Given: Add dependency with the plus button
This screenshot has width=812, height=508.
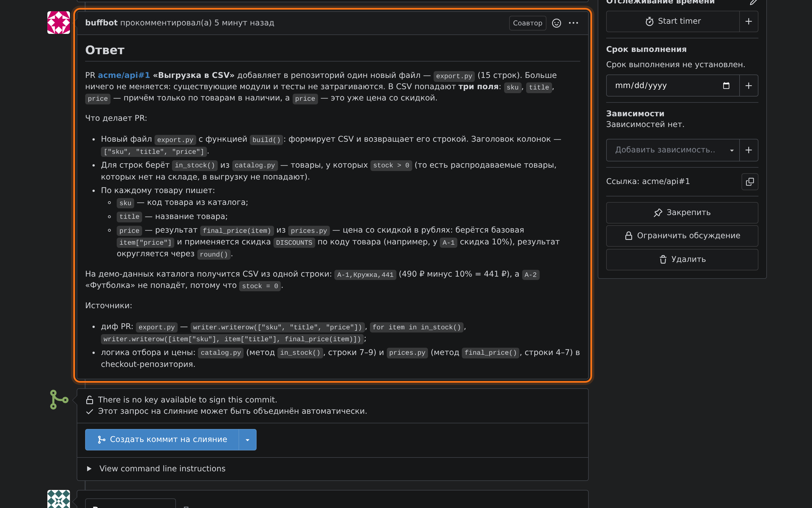Looking at the screenshot, I should click(x=749, y=150).
